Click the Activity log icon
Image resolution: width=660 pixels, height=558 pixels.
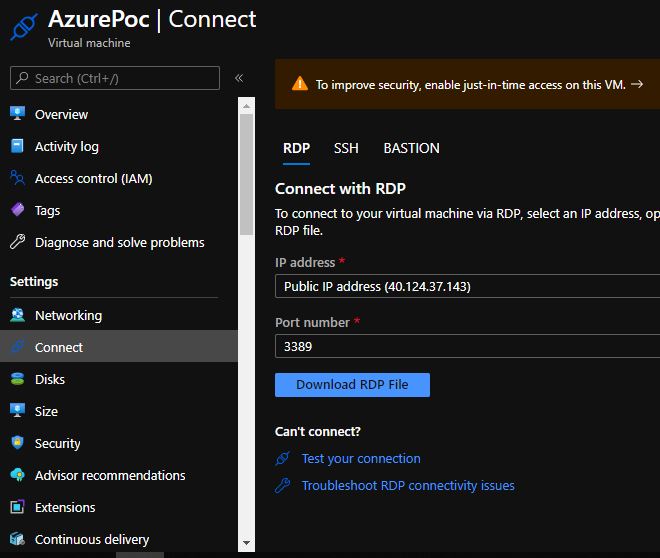17,146
